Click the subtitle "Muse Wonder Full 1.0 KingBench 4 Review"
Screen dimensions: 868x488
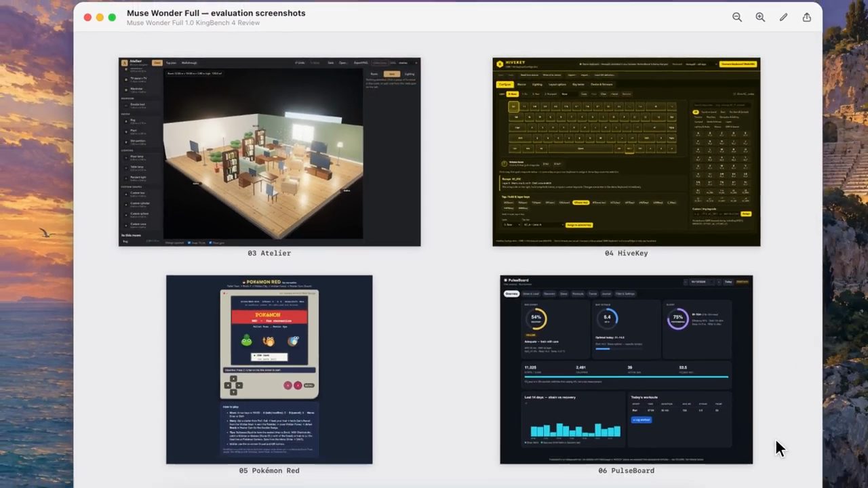click(193, 23)
